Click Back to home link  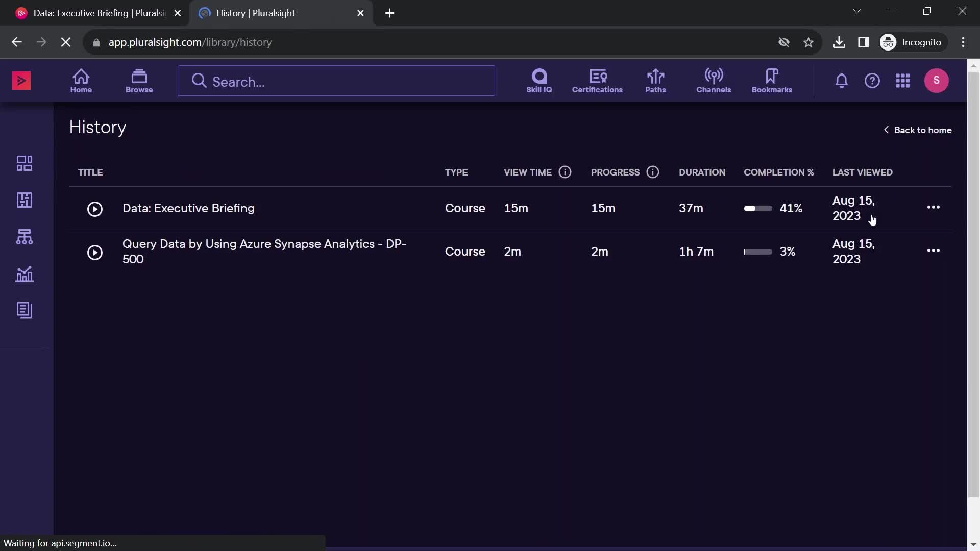918,130
